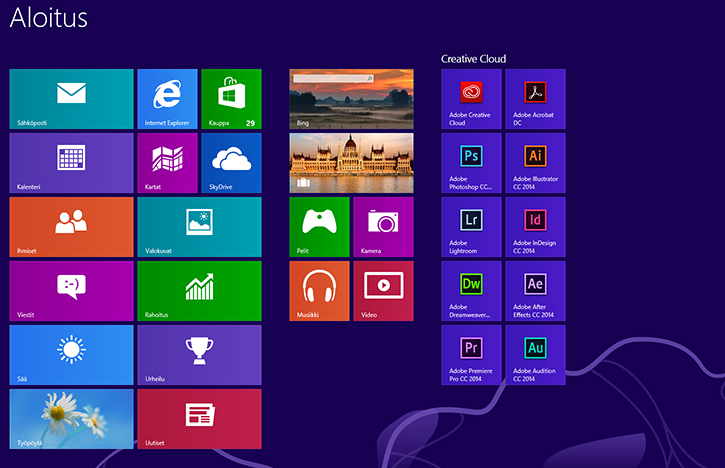Screen dimensions: 725x468
Task: Click the search field in Bing tile
Action: [333, 79]
